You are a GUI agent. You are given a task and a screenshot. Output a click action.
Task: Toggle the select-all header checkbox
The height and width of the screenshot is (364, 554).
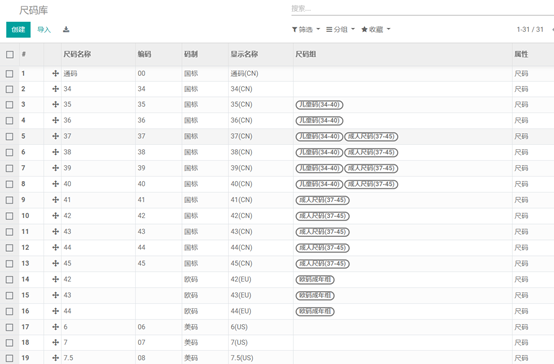point(10,54)
